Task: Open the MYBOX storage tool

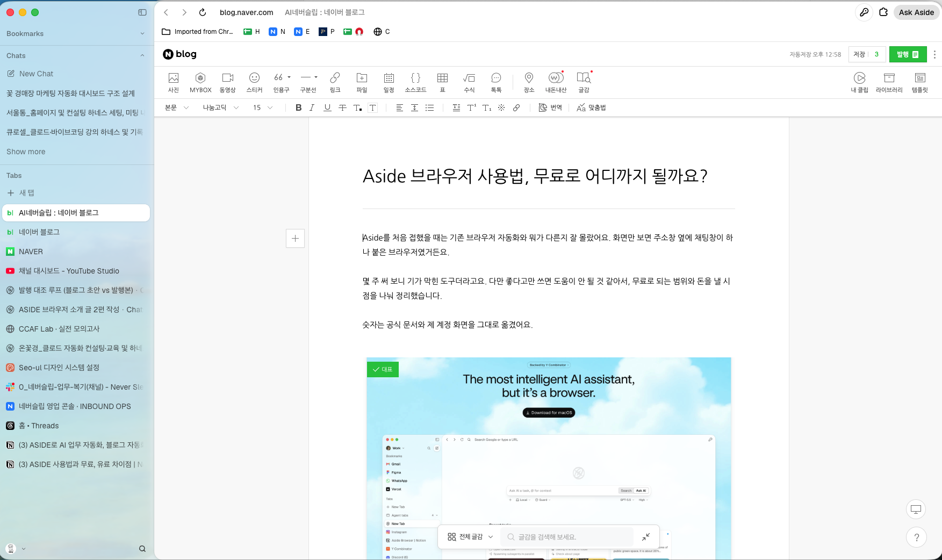Action: [200, 82]
